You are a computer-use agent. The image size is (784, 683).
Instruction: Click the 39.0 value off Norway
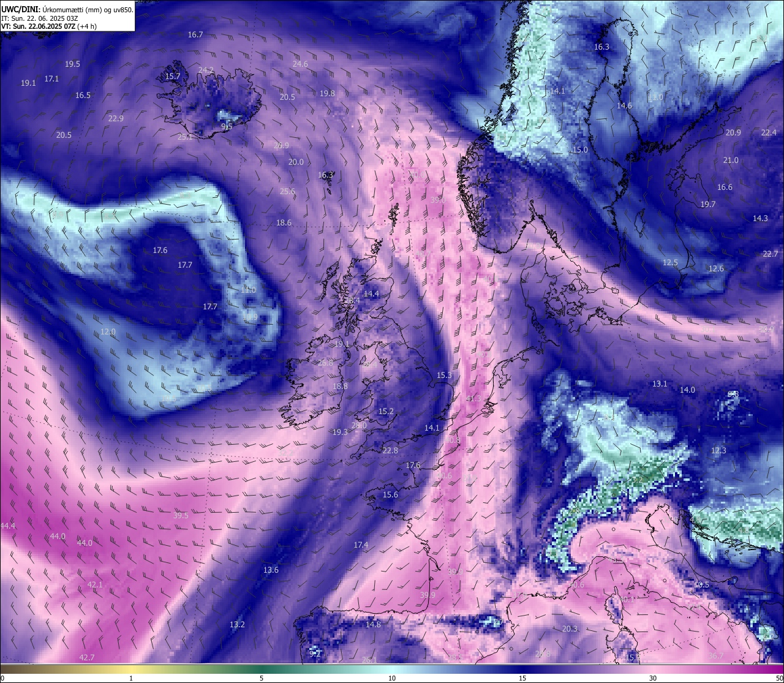click(x=437, y=200)
